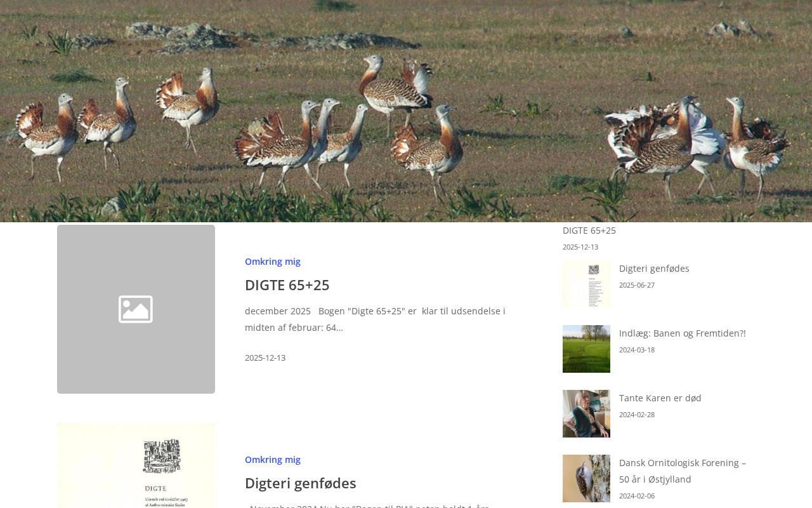Click the placeholder image icon for DIGTE 65+25
This screenshot has height=508, width=812.
tap(136, 309)
